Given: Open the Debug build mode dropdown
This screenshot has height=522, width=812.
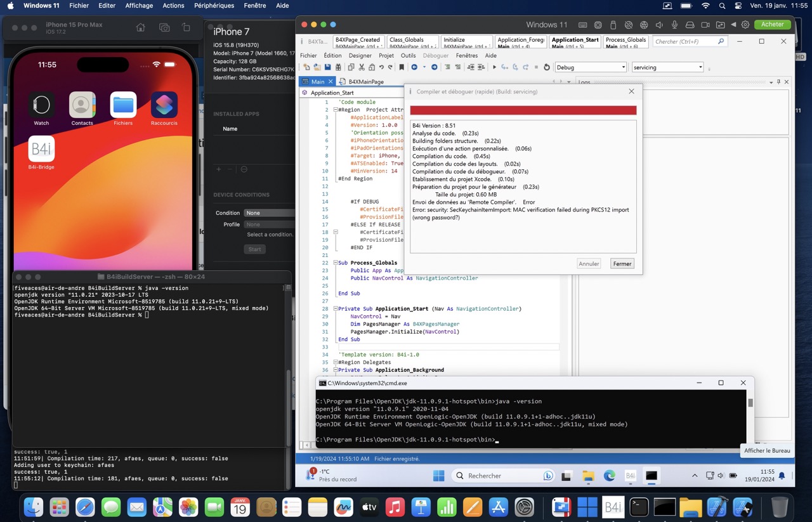Looking at the screenshot, I should click(x=590, y=67).
